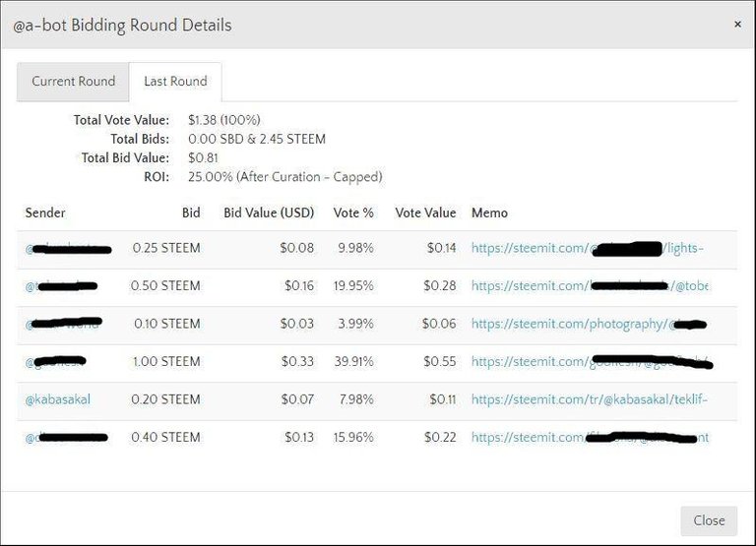Click the 0.50 STEEM bid cell

[165, 285]
